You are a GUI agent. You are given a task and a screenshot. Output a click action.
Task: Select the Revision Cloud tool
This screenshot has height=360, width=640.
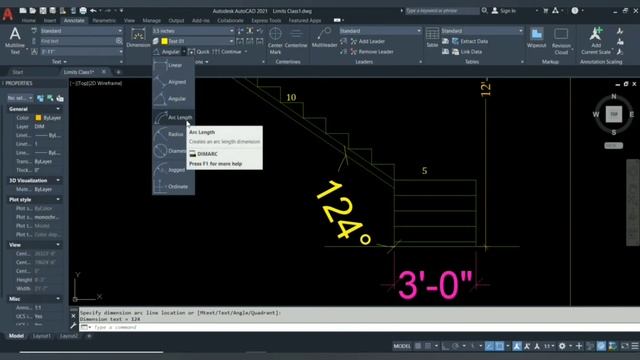561,40
